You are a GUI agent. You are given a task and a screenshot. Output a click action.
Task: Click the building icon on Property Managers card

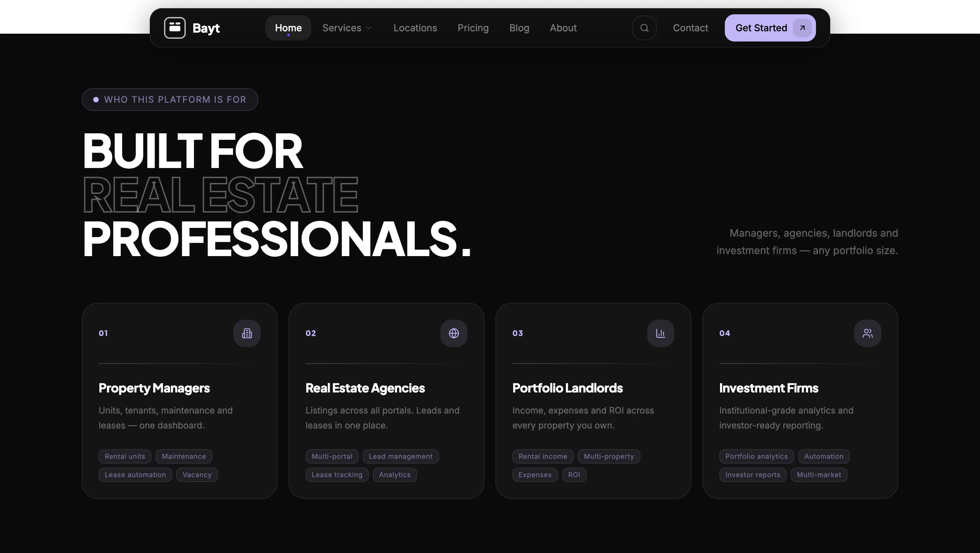[246, 333]
